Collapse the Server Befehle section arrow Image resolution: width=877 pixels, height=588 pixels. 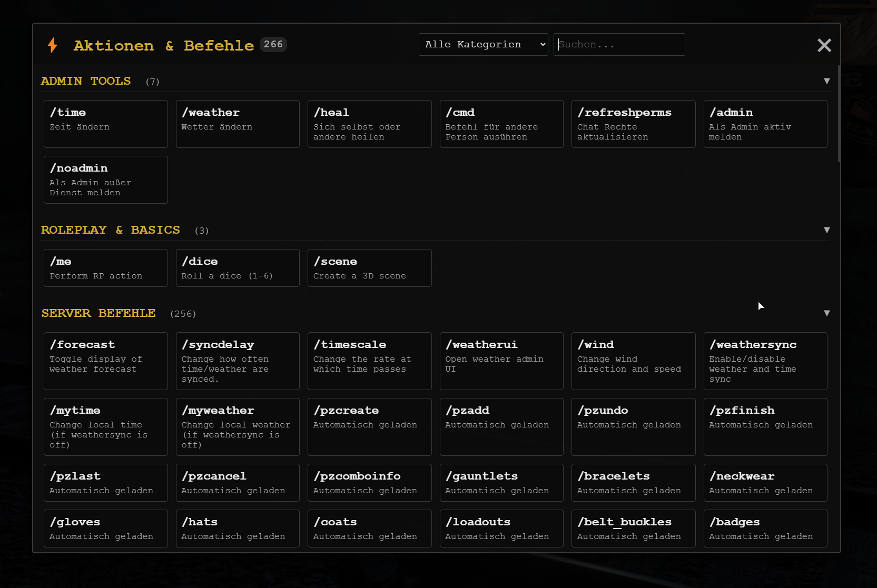point(826,313)
